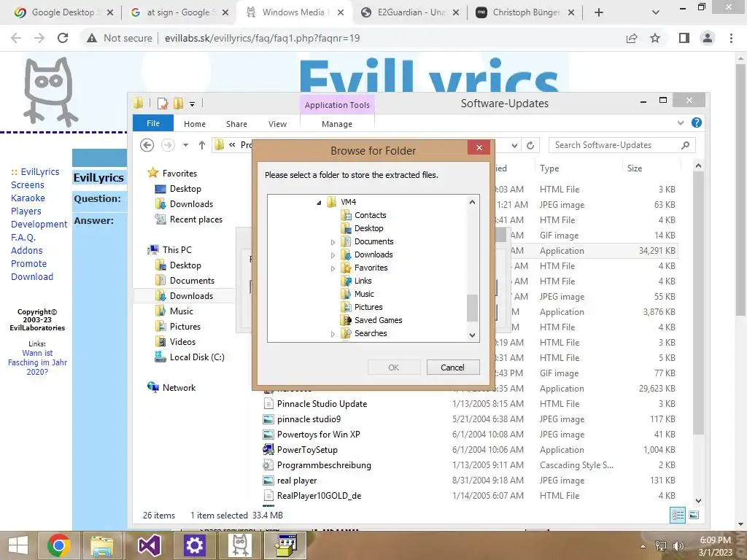747x560 pixels.
Task: Open the Manage ribbon tab
Action: 337,124
